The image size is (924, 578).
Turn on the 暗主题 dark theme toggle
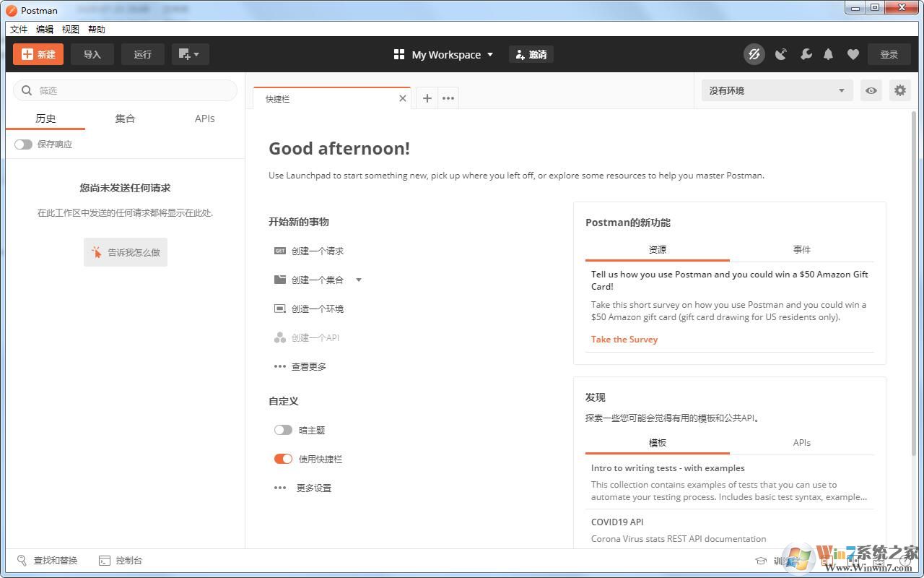(x=283, y=430)
